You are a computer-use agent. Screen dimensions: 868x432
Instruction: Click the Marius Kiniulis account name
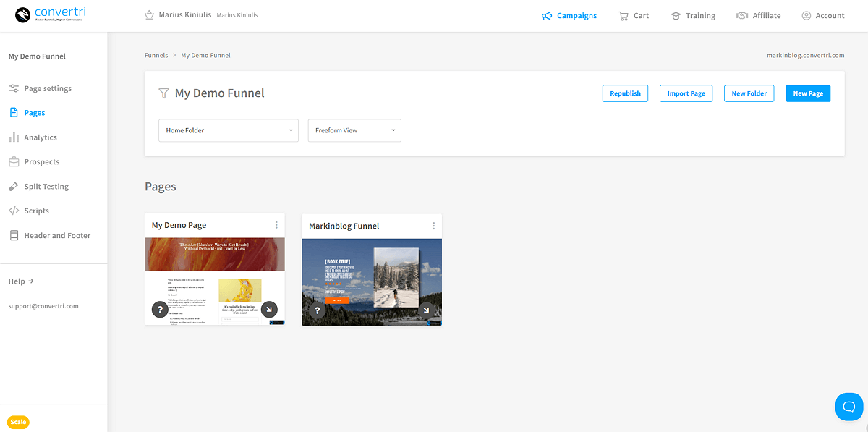pos(185,15)
